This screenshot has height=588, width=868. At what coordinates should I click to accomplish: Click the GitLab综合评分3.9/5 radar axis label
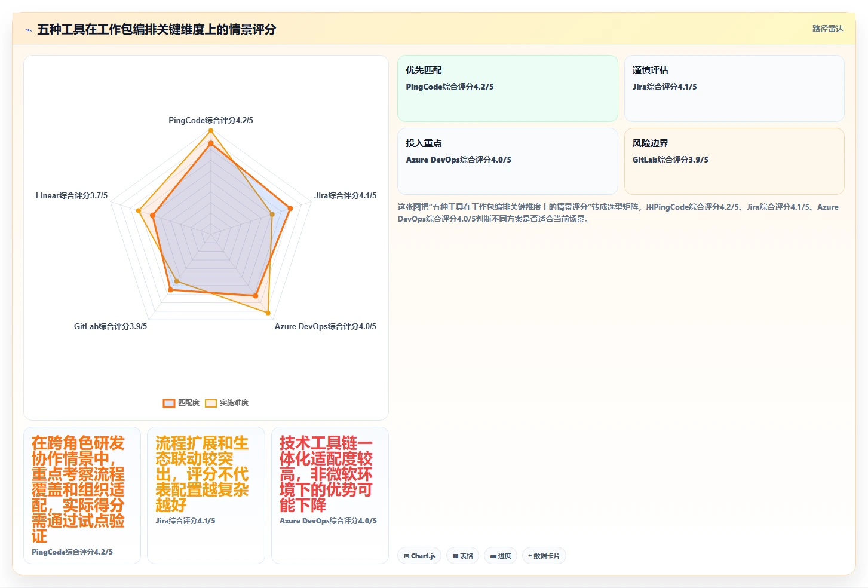pyautogui.click(x=111, y=326)
